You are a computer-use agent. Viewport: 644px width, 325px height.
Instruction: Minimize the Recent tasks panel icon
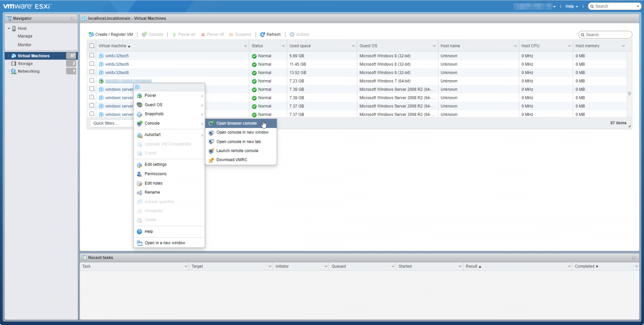coord(634,258)
